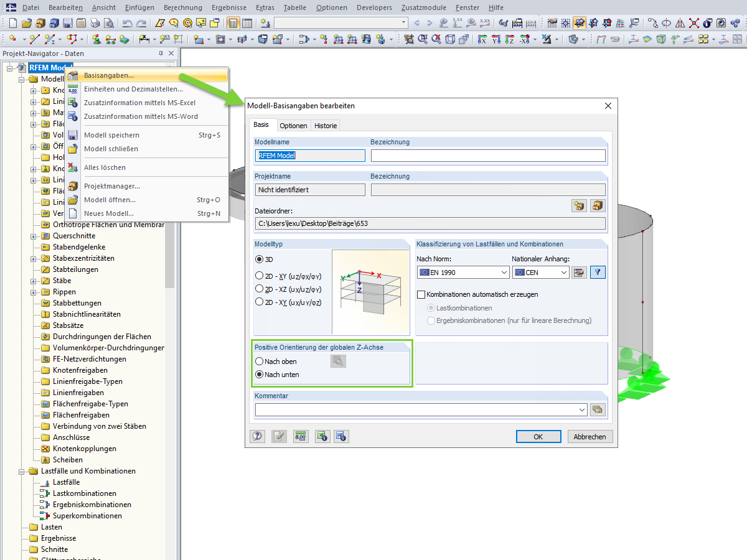Click the wireframe cube display icon
The image size is (747, 560).
[450, 39]
